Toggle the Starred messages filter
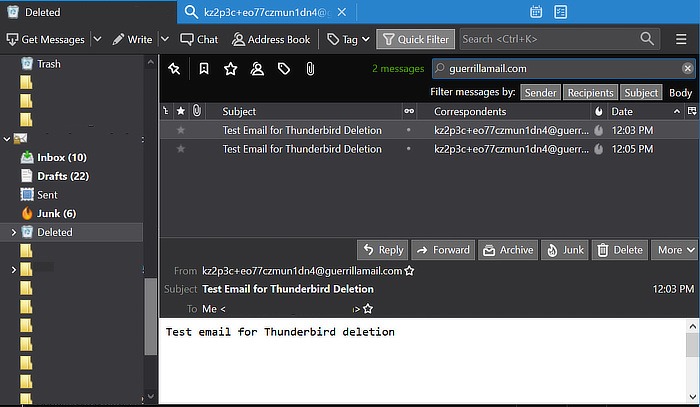Image resolution: width=700 pixels, height=407 pixels. pos(230,69)
